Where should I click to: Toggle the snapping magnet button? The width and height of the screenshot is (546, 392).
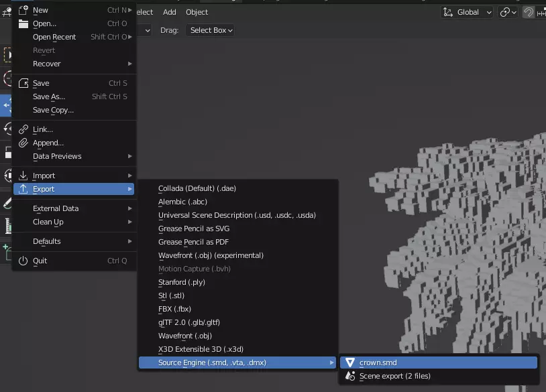[529, 12]
